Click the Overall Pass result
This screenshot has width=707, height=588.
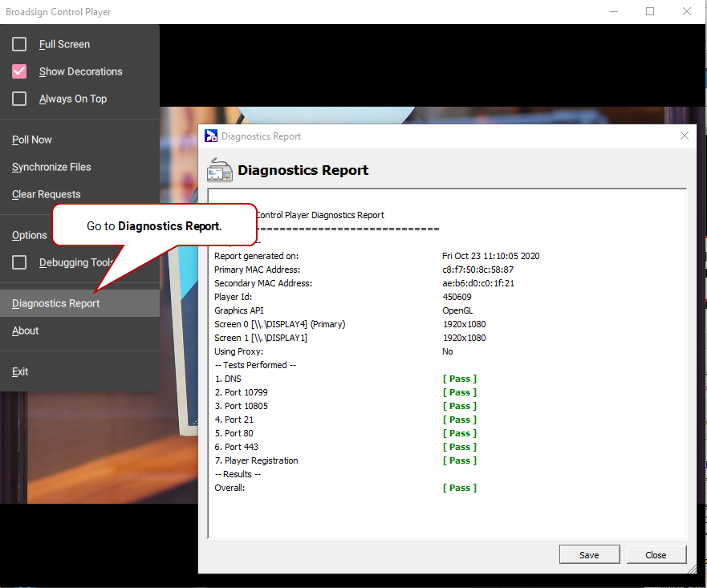pyautogui.click(x=460, y=488)
